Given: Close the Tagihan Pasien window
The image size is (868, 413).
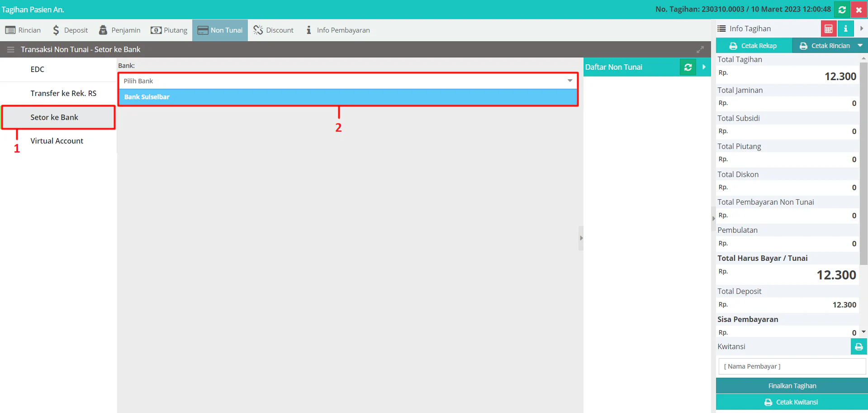Looking at the screenshot, I should [x=859, y=10].
